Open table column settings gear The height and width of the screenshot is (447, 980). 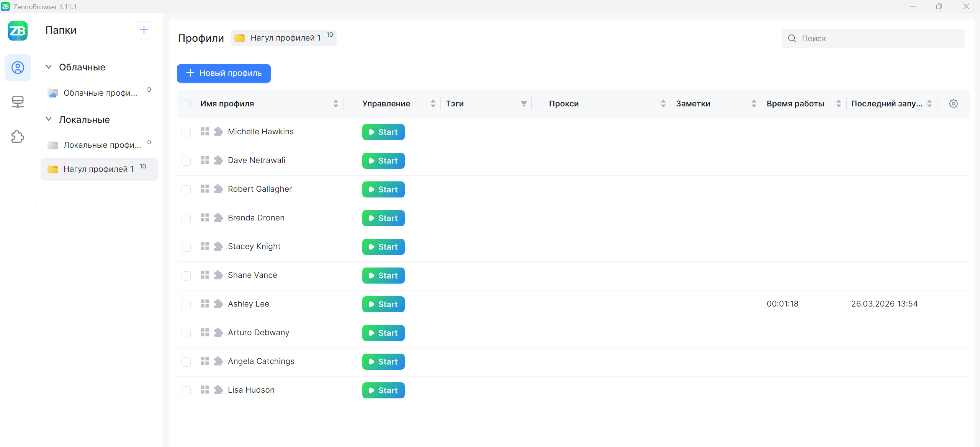point(953,104)
